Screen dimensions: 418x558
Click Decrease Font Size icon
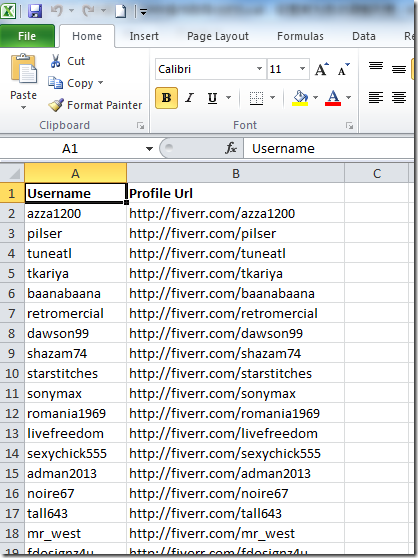click(343, 69)
